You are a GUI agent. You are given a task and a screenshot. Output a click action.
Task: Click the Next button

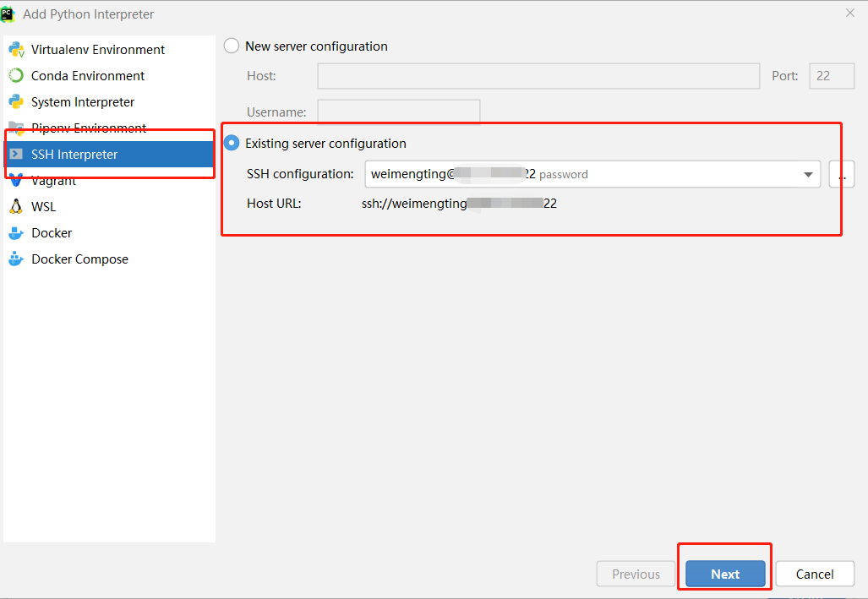725,574
